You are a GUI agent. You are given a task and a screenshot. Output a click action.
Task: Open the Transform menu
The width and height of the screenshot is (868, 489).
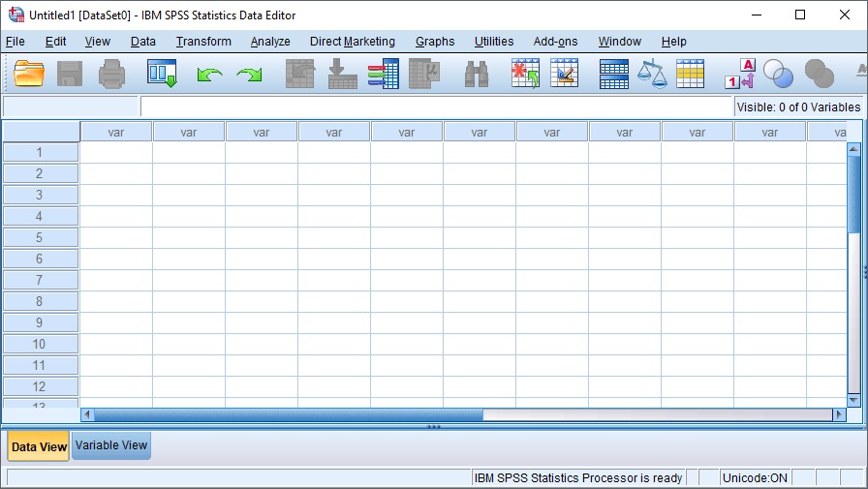click(x=203, y=42)
